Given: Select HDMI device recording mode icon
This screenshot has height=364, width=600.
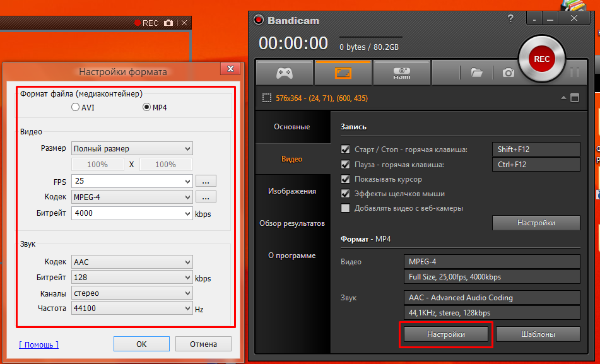Looking at the screenshot, I should pos(402,73).
